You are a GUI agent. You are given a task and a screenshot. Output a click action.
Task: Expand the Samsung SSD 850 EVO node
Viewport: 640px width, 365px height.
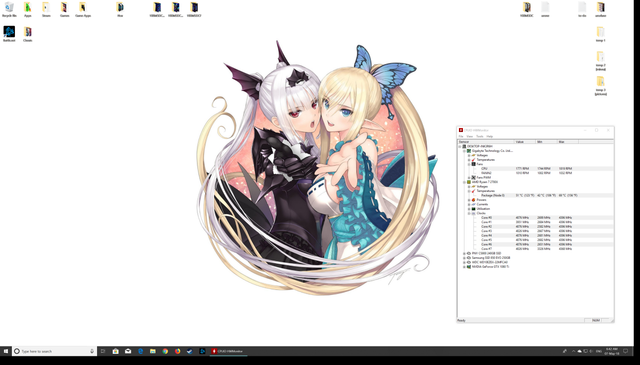click(464, 258)
